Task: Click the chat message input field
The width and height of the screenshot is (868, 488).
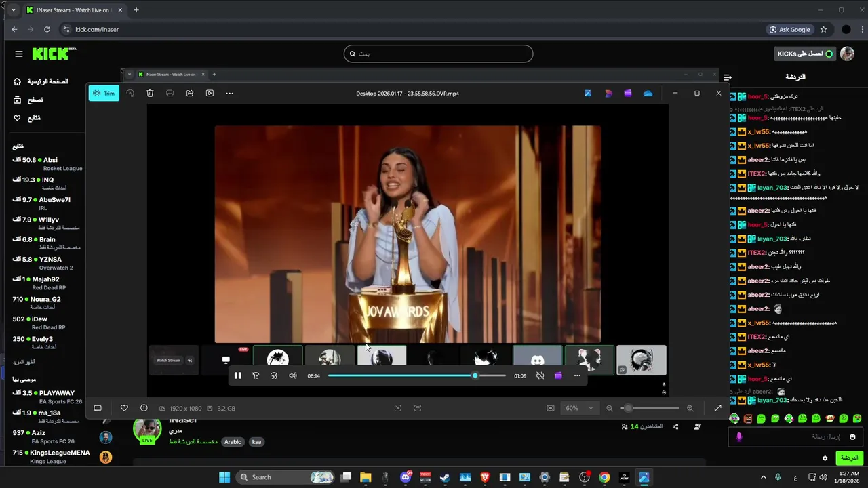Action: 796,437
